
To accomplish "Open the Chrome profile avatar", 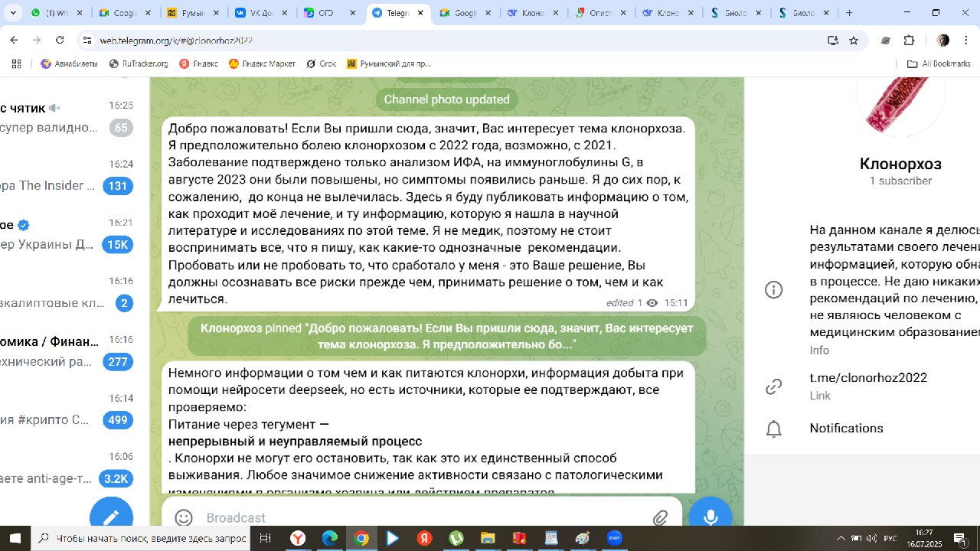I will [943, 41].
